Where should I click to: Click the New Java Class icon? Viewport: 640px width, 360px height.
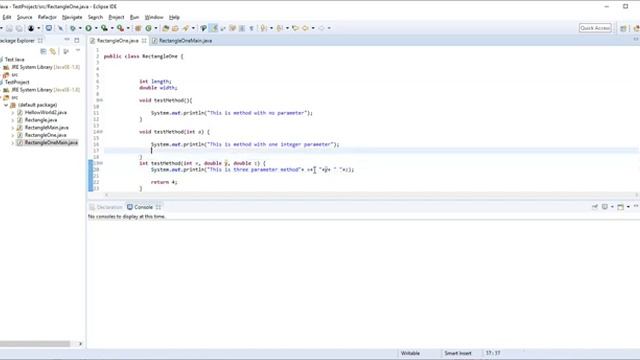tap(149, 28)
